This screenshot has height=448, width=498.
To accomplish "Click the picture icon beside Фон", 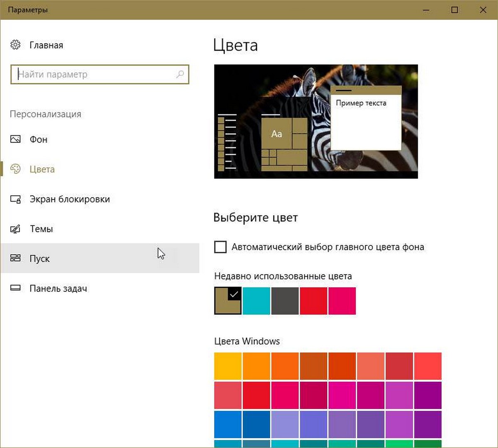I will tap(15, 139).
